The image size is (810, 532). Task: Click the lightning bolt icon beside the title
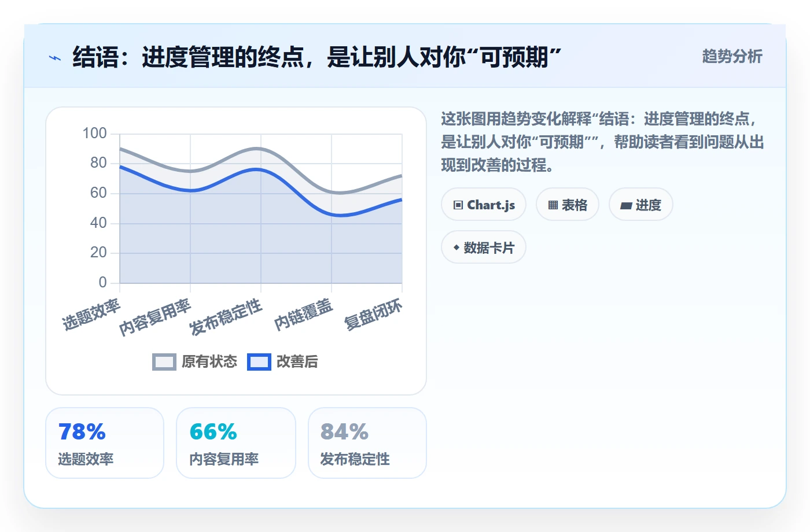(x=55, y=58)
